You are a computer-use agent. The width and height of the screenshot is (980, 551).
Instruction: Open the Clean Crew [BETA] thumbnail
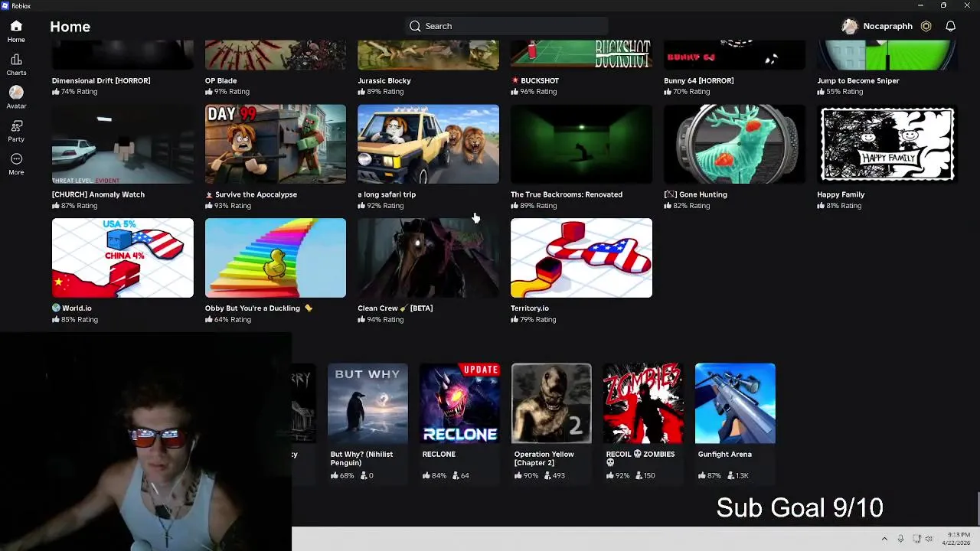[x=428, y=258]
